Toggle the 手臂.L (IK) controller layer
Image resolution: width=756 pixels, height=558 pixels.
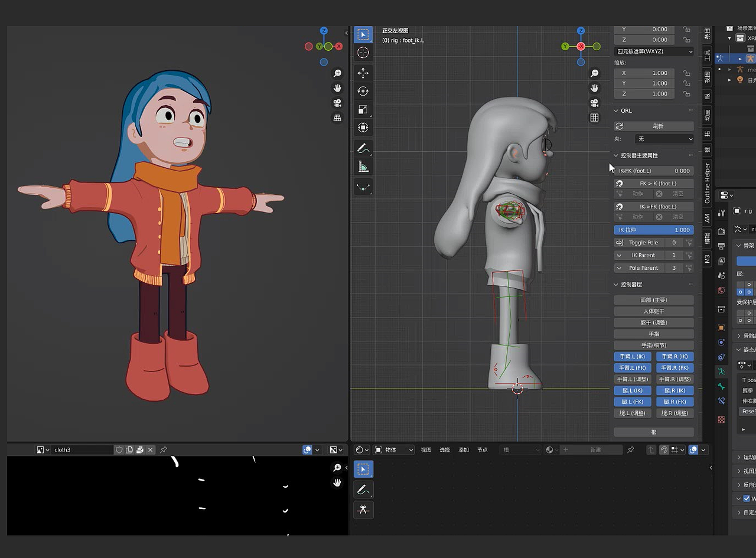(x=633, y=357)
